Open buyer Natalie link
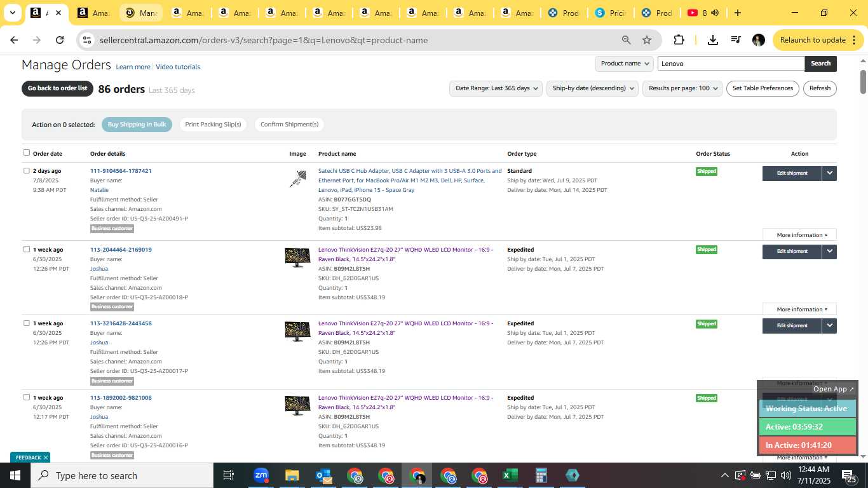Screen dimensions: 868x488 (99, 190)
